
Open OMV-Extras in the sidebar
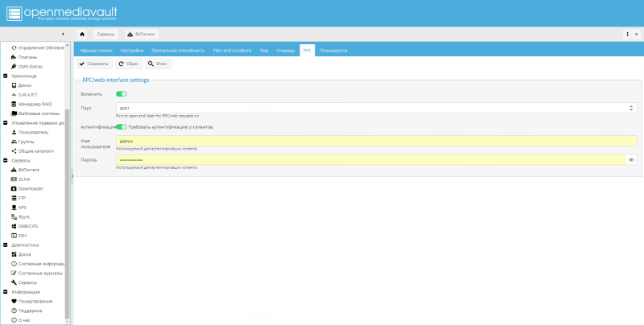(x=30, y=67)
